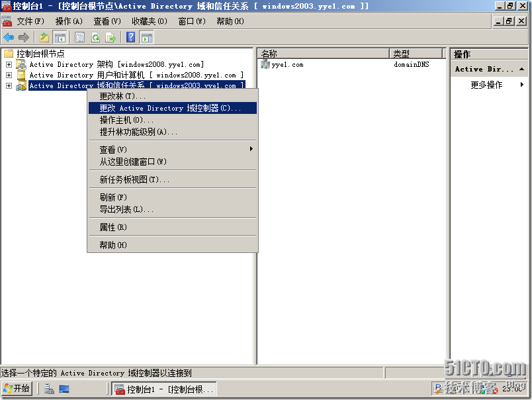Click the 控制台根节点 folder icon
The image size is (532, 400).
[x=9, y=53]
